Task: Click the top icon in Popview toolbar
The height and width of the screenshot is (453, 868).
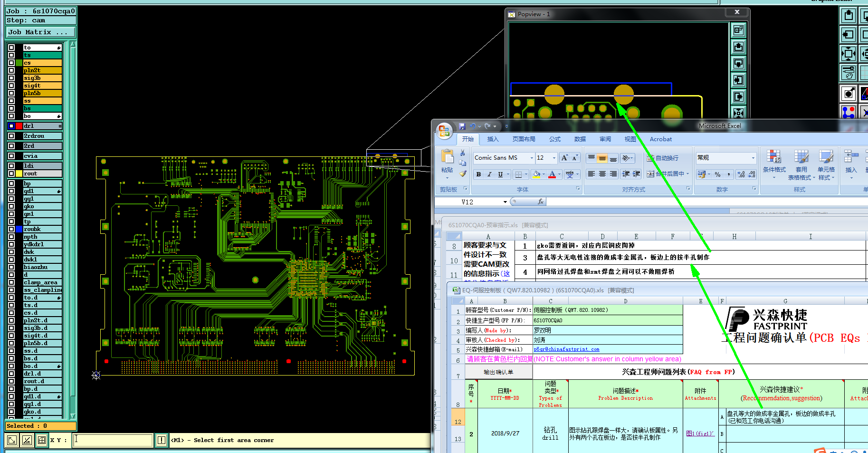Action: 738,30
